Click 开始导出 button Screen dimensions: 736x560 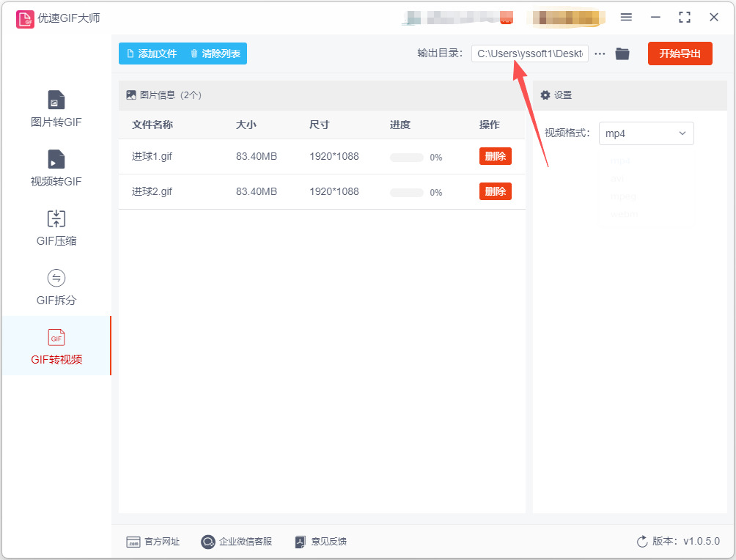pos(680,54)
